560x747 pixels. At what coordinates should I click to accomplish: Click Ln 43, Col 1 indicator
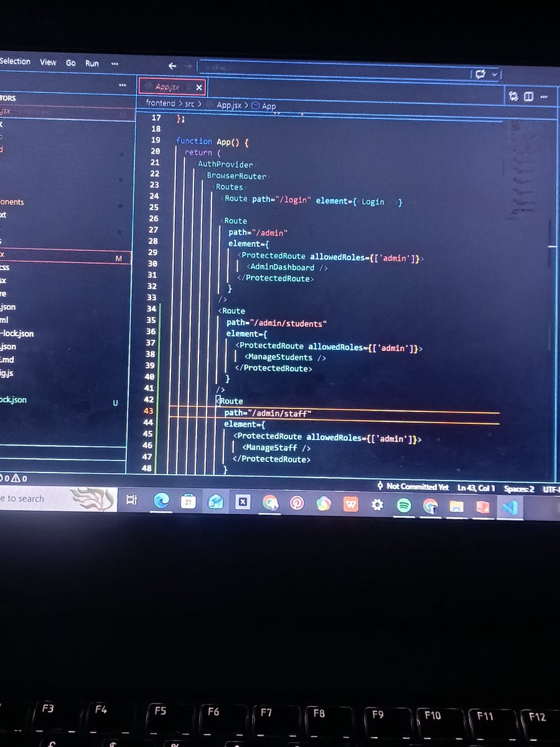click(476, 488)
